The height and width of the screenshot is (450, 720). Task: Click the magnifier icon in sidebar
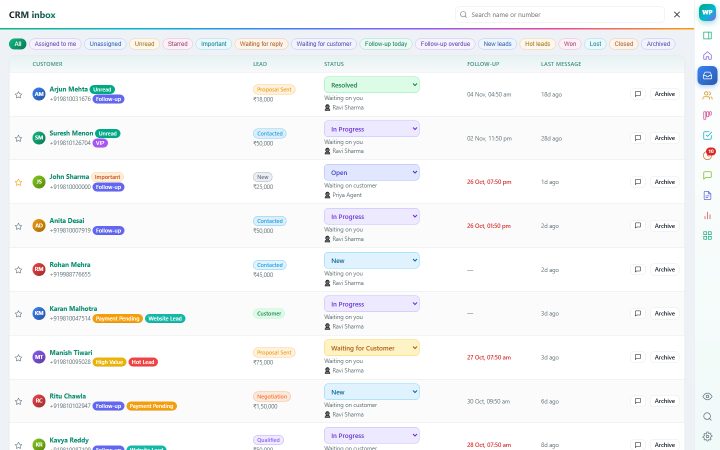tap(707, 416)
